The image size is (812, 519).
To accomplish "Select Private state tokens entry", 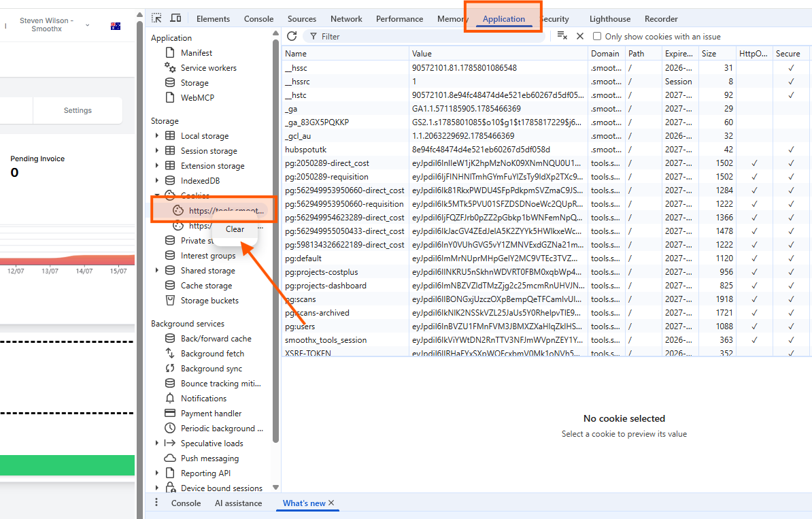I will (x=197, y=240).
